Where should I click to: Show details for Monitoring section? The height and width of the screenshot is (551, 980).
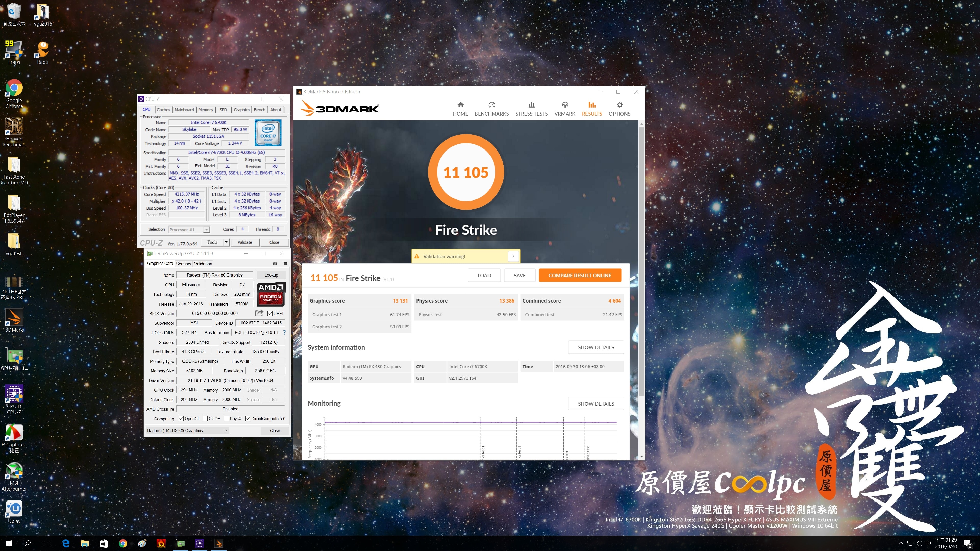pyautogui.click(x=596, y=404)
